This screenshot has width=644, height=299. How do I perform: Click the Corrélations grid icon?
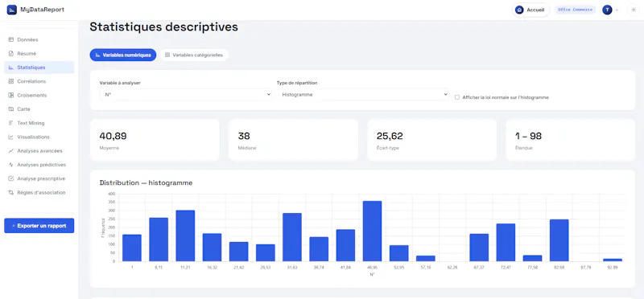11,82
